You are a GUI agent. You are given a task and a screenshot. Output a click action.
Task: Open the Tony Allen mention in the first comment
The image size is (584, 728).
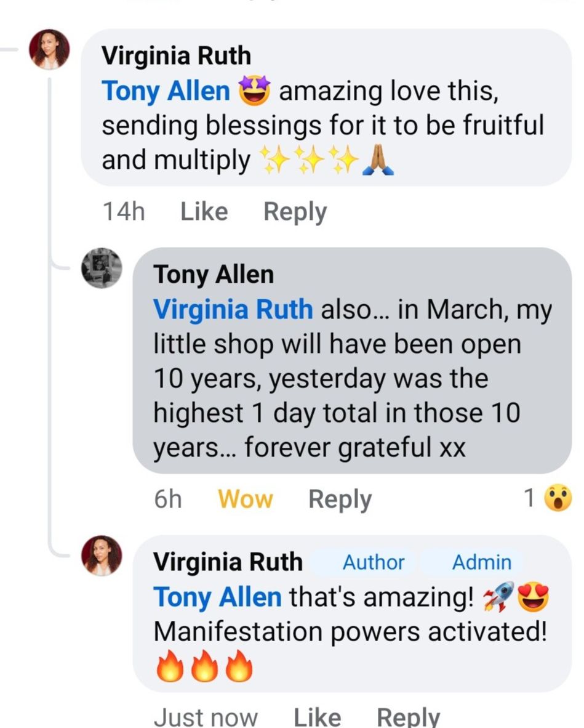tap(166, 92)
